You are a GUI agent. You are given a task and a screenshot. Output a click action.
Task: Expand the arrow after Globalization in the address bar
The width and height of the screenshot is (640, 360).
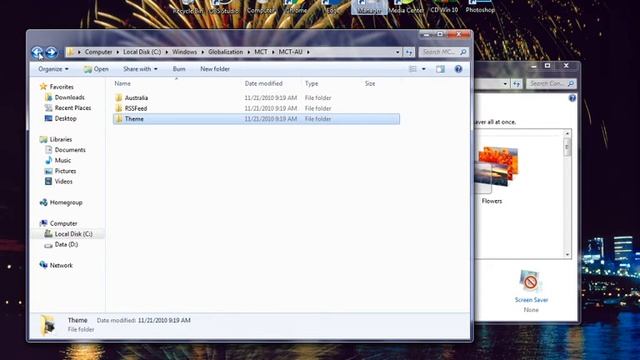(x=249, y=52)
